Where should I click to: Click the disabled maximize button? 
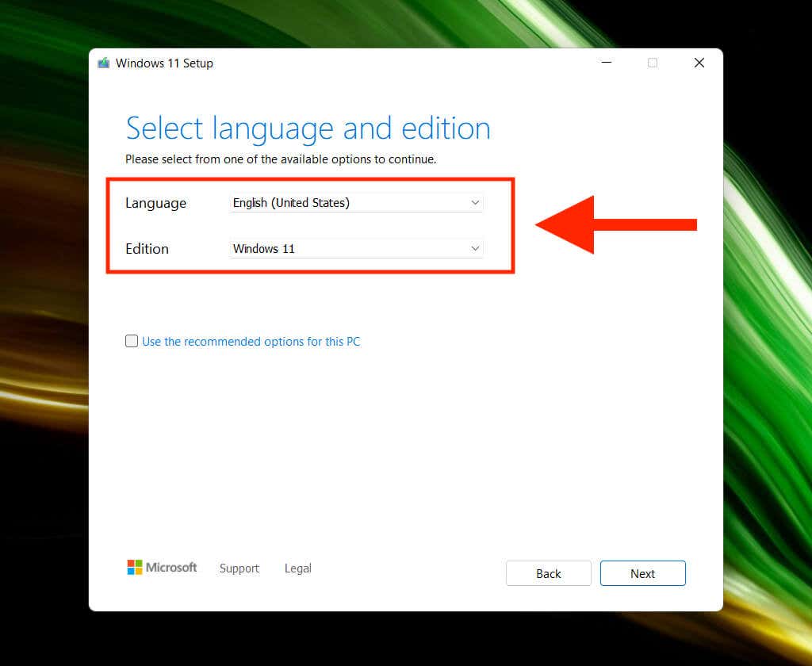653,63
